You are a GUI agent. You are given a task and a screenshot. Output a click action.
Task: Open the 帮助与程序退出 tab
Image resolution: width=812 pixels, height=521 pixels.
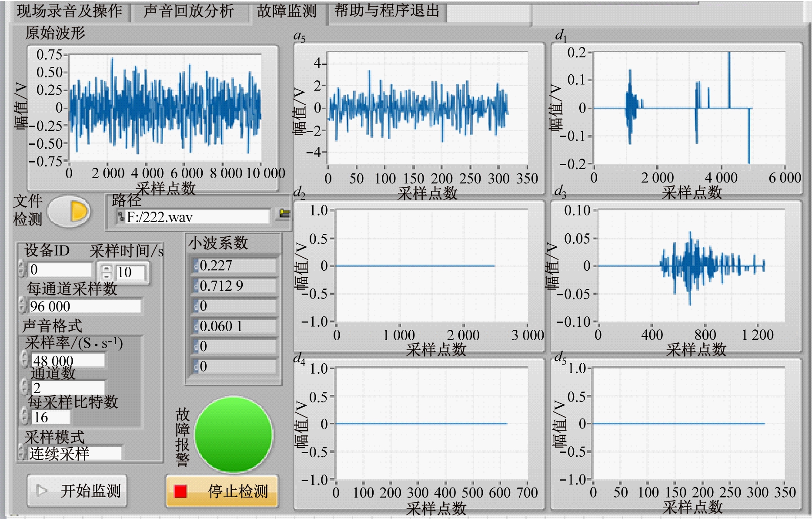386,11
